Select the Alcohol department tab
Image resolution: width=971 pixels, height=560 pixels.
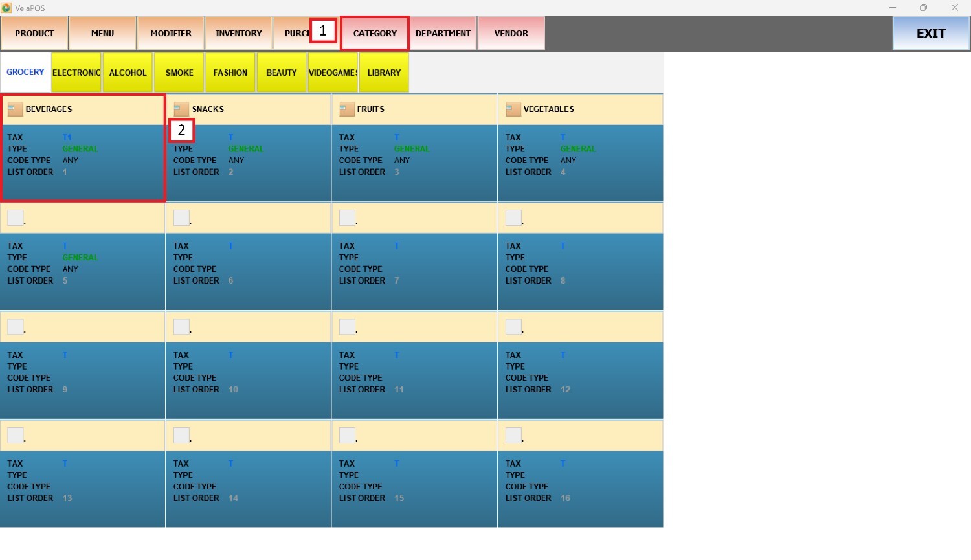(128, 73)
